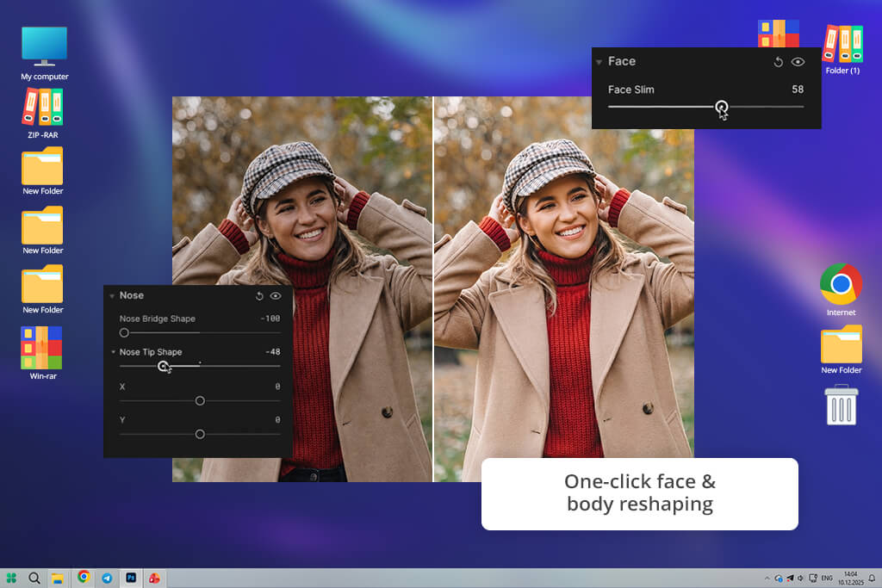Image resolution: width=882 pixels, height=588 pixels.
Task: Open the Start menu clover button
Action: pyautogui.click(x=11, y=578)
